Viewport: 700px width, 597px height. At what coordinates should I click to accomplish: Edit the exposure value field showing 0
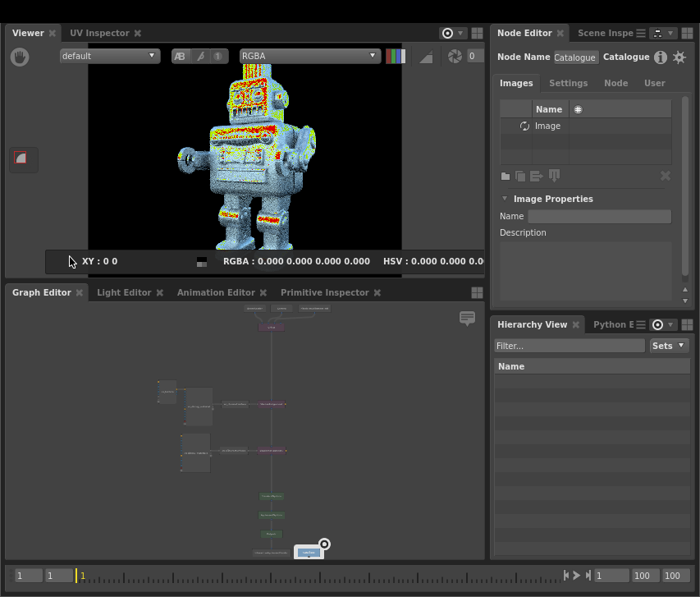point(475,56)
